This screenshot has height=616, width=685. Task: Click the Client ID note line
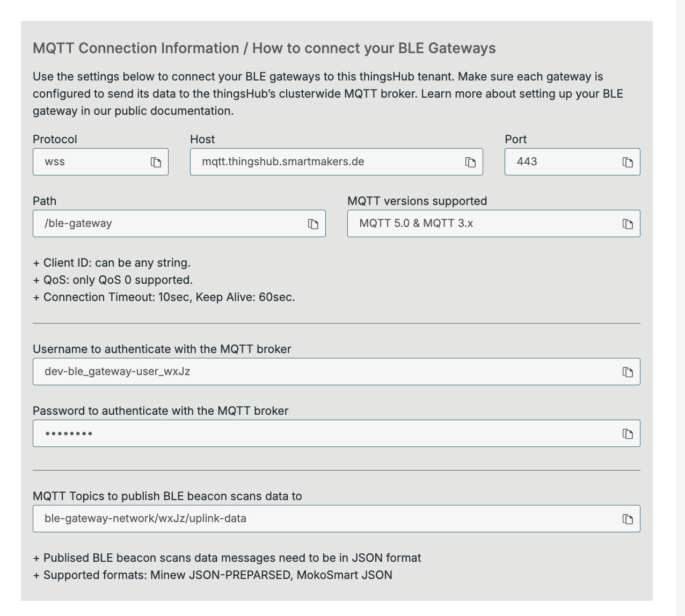[x=112, y=263]
